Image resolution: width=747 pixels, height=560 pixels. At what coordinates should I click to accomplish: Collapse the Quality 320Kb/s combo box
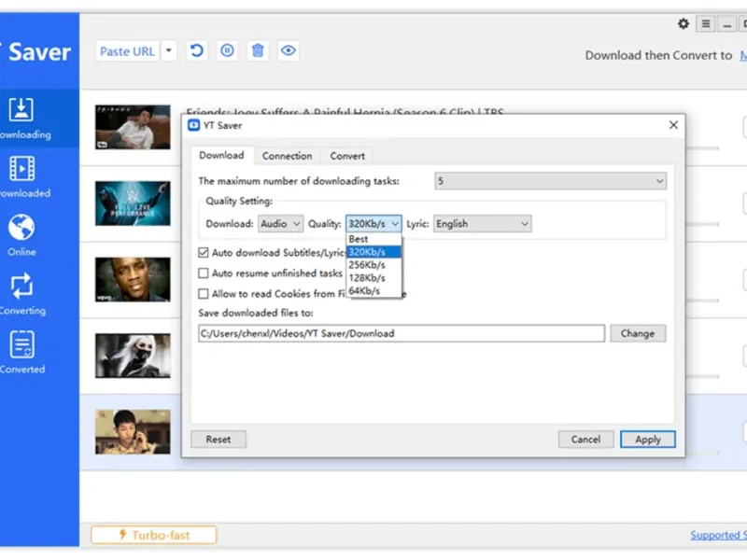pyautogui.click(x=373, y=224)
